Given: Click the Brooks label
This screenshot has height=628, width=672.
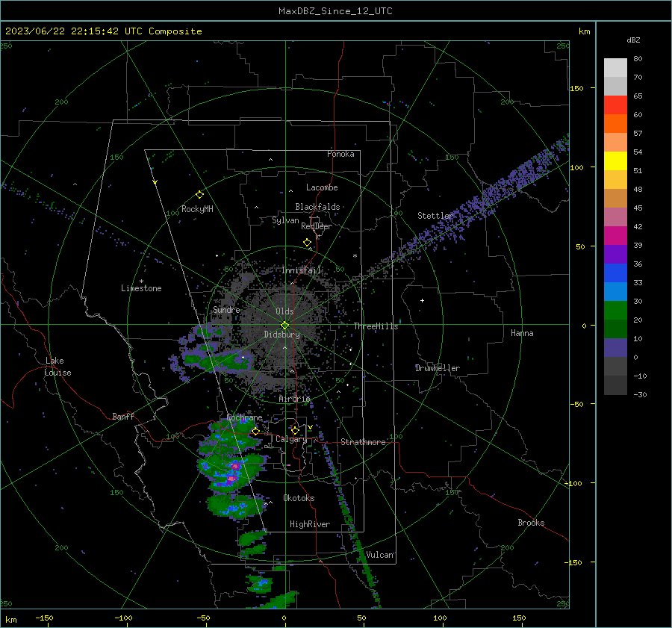Looking at the screenshot, I should pos(531,523).
